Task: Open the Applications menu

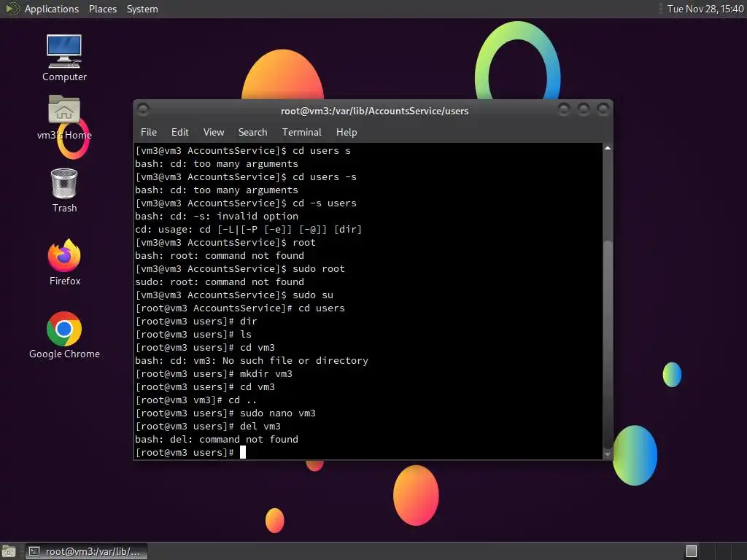Action: (52, 9)
